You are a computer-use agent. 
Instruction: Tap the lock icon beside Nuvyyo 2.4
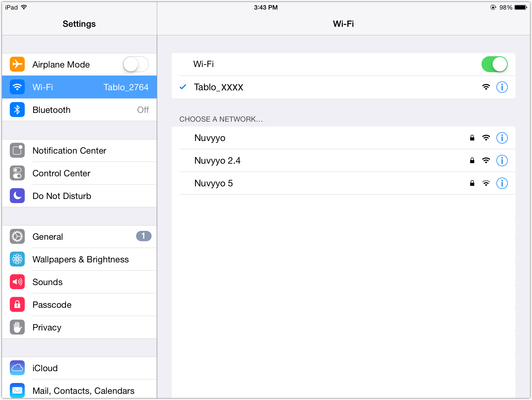click(x=472, y=161)
